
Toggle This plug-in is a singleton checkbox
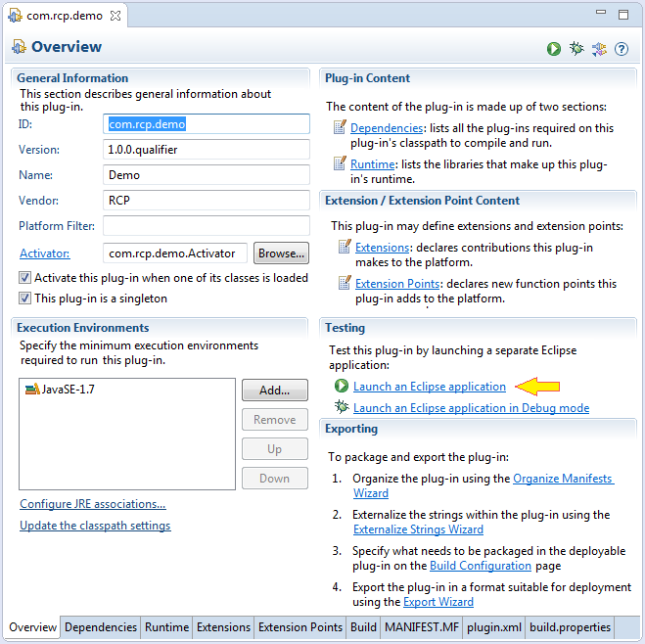[24, 298]
